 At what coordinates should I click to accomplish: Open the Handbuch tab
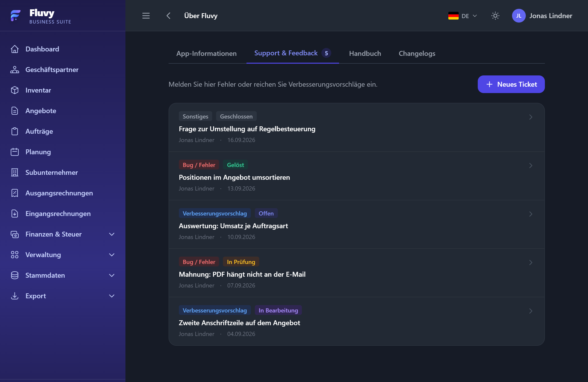pyautogui.click(x=365, y=53)
